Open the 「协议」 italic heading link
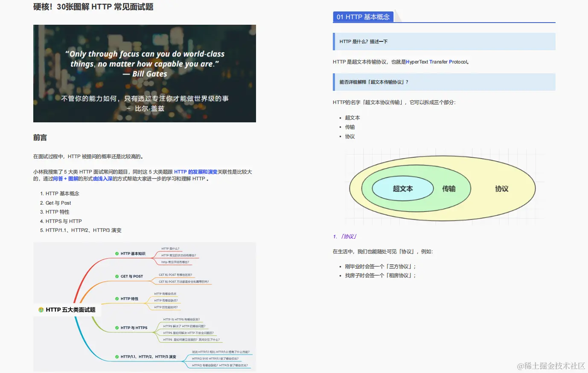 (349, 236)
